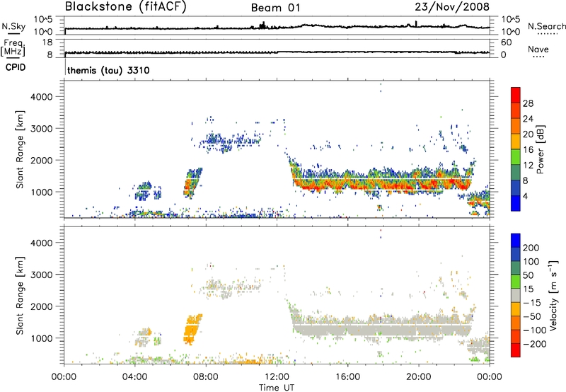Click the '18' tick left of frequency panel
Screen dimensions: 566x392
click(x=47, y=42)
